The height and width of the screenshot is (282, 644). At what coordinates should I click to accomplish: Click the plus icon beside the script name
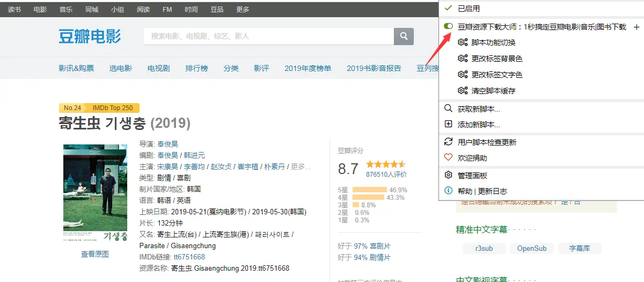(x=636, y=26)
